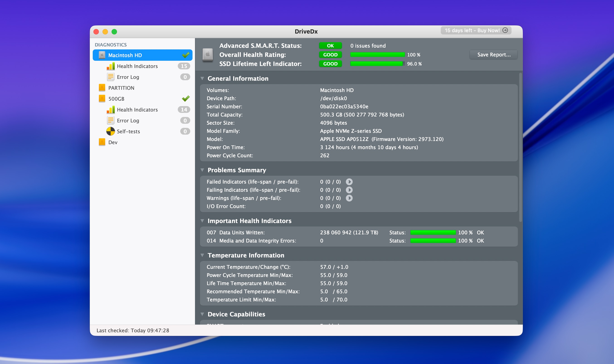Click the 0 badge on 500GB Error Log
Image resolution: width=614 pixels, height=364 pixels.
coord(185,120)
